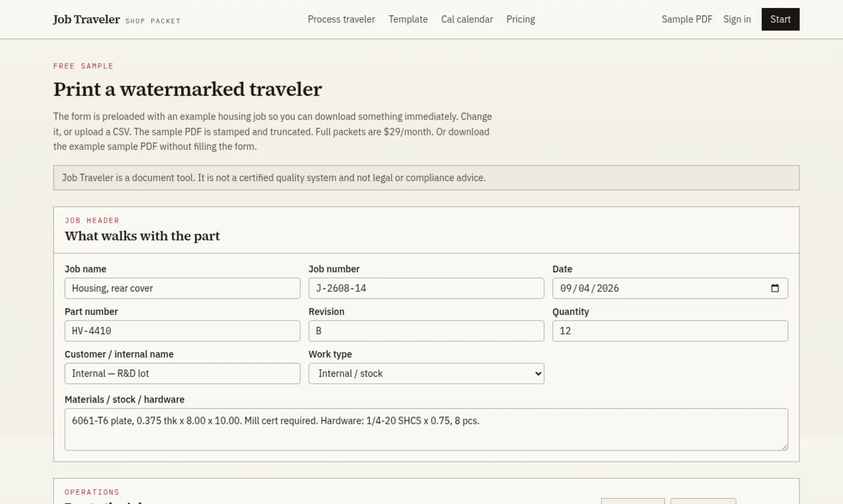Viewport: 843px width, 504px height.
Task: Go to the Template page
Action: click(x=408, y=19)
